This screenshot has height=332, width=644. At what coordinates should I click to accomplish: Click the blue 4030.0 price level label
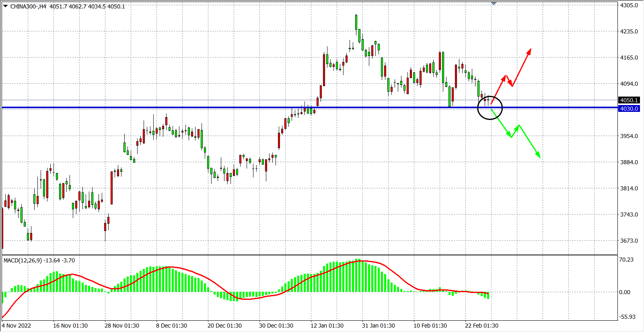point(629,109)
